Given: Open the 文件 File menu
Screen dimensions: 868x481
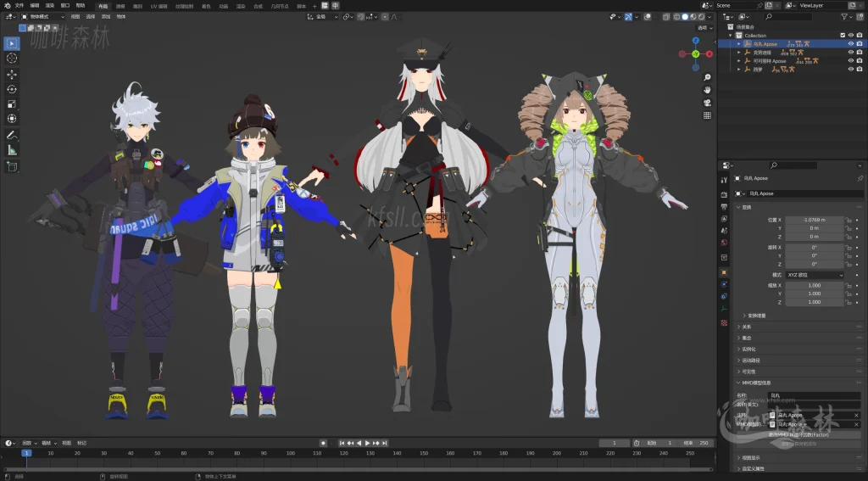Looking at the screenshot, I should (19, 6).
